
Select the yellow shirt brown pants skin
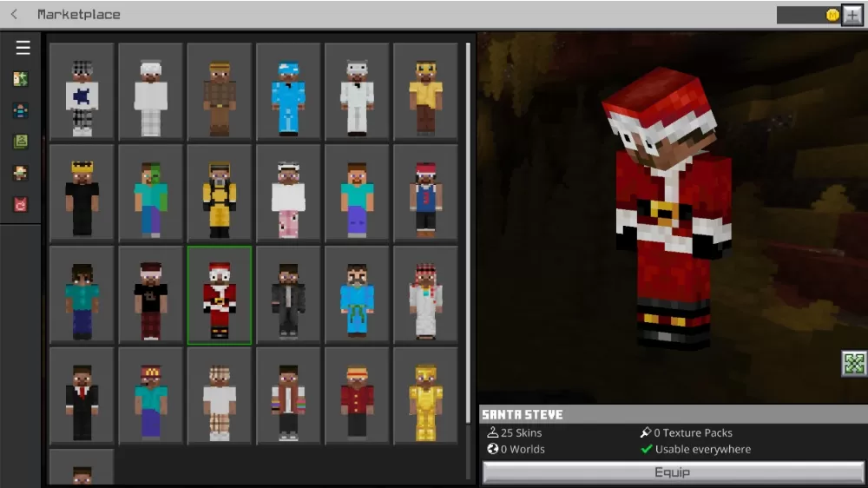click(425, 92)
